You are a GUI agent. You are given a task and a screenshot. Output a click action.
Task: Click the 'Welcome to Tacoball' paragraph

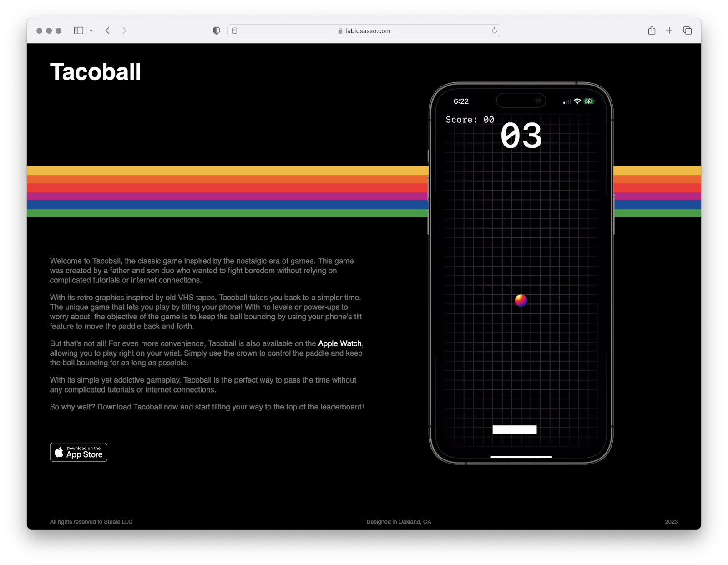(x=202, y=271)
